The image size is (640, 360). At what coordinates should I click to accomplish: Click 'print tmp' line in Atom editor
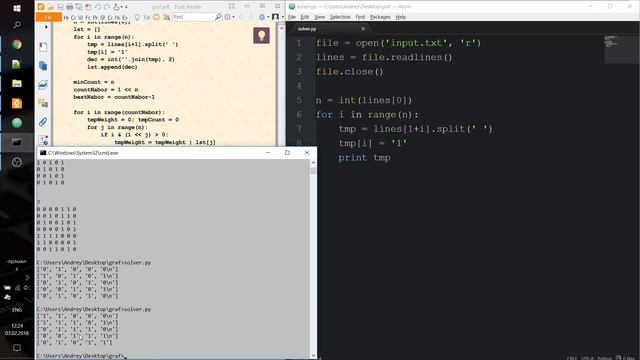click(364, 158)
